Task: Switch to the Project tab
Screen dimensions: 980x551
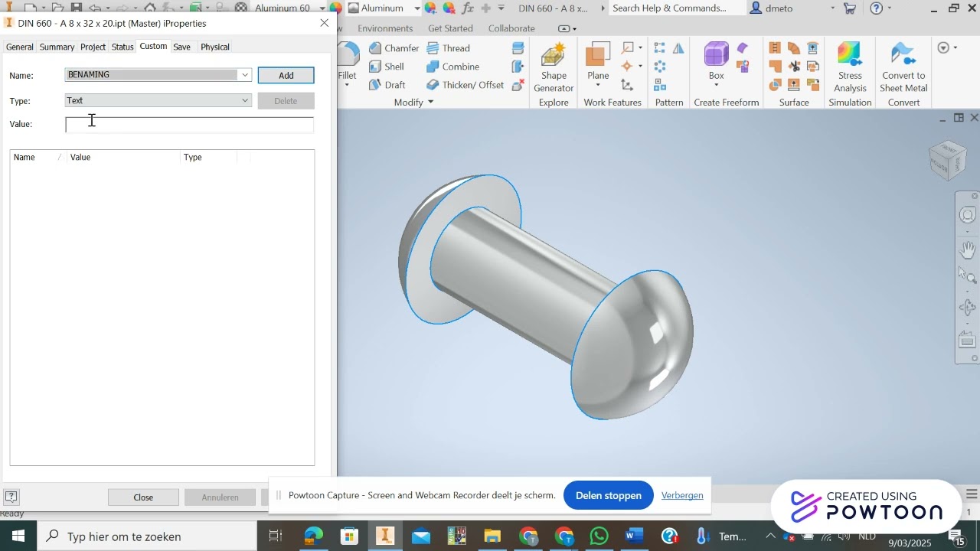Action: (93, 47)
